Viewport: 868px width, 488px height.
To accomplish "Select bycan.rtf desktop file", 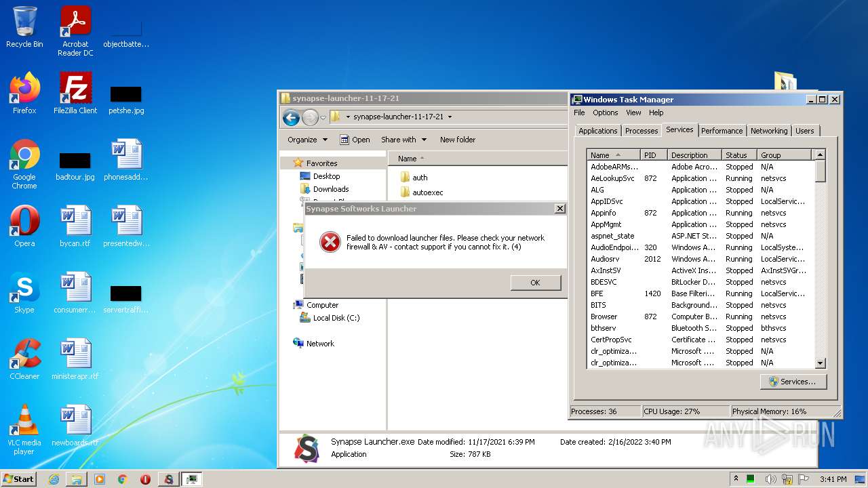I will tap(75, 226).
